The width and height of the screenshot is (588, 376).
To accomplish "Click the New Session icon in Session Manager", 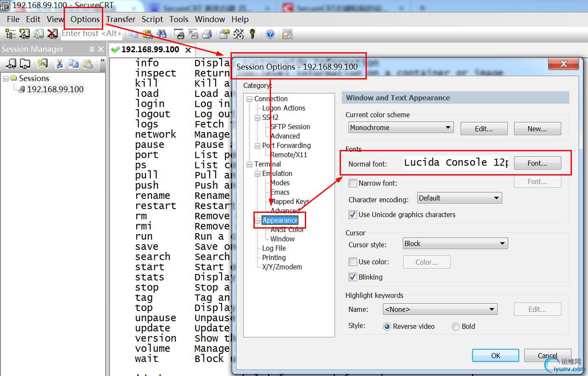I will [x=42, y=64].
